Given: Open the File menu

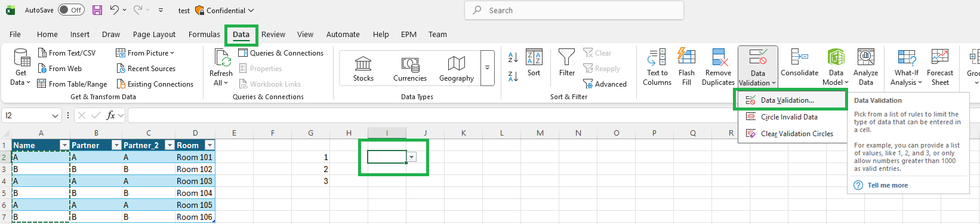Looking at the screenshot, I should pyautogui.click(x=16, y=34).
